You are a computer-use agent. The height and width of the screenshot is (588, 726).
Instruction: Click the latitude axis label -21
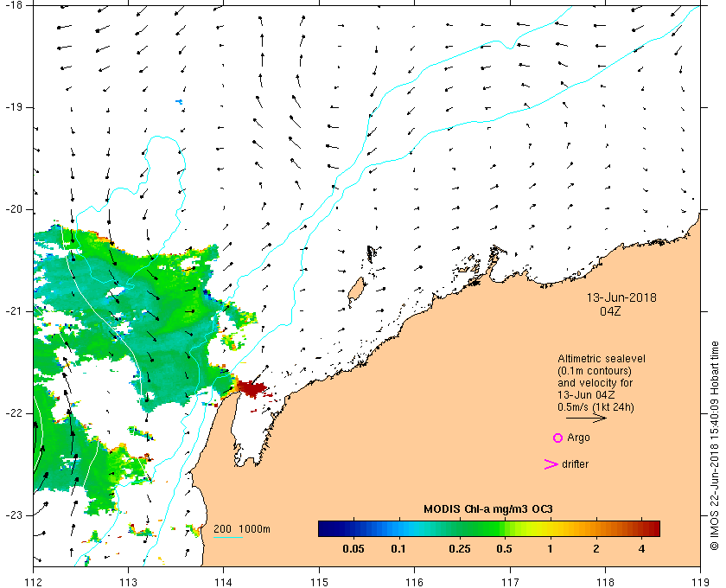pyautogui.click(x=12, y=311)
